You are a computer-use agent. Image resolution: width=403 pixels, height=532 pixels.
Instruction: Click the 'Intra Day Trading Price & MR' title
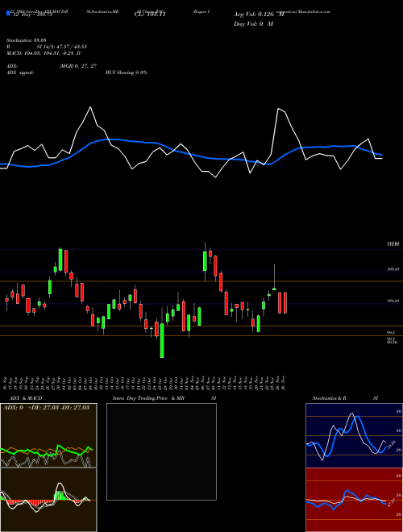click(148, 398)
